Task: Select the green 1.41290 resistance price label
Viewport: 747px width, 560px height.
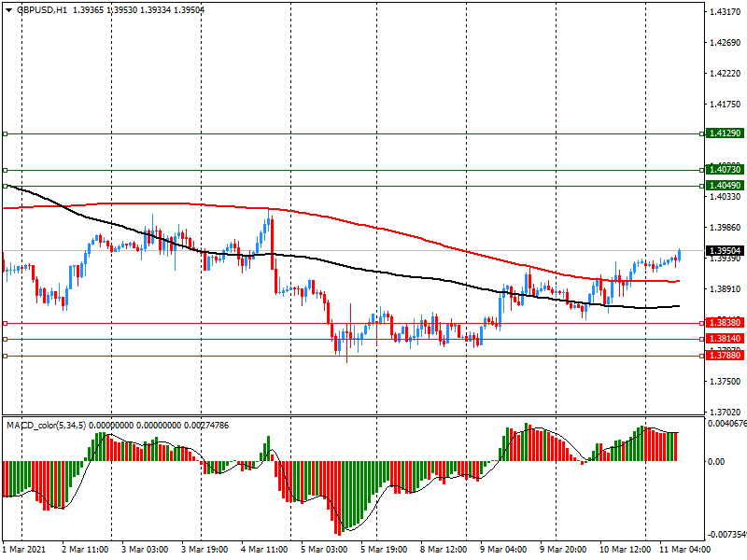Action: (726, 133)
